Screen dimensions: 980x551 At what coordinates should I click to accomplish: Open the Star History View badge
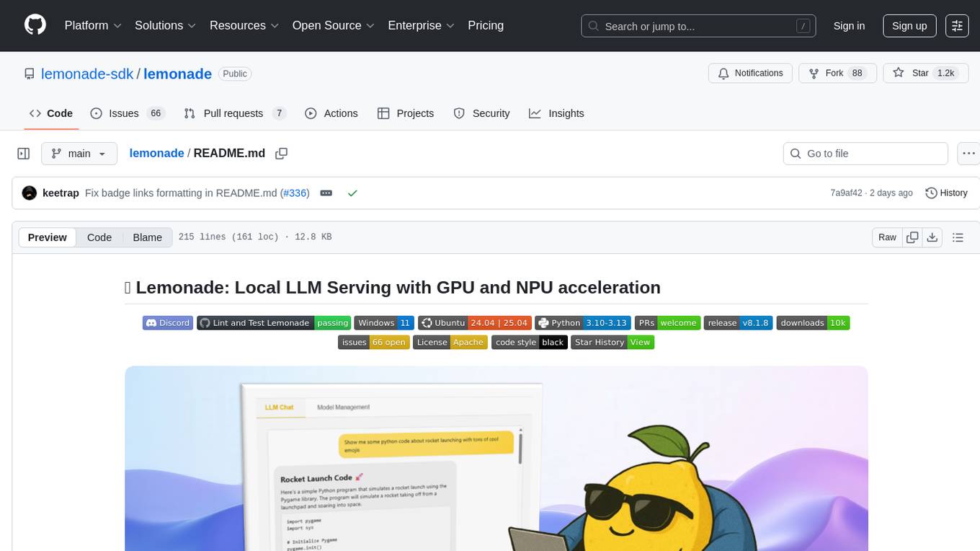[612, 343]
